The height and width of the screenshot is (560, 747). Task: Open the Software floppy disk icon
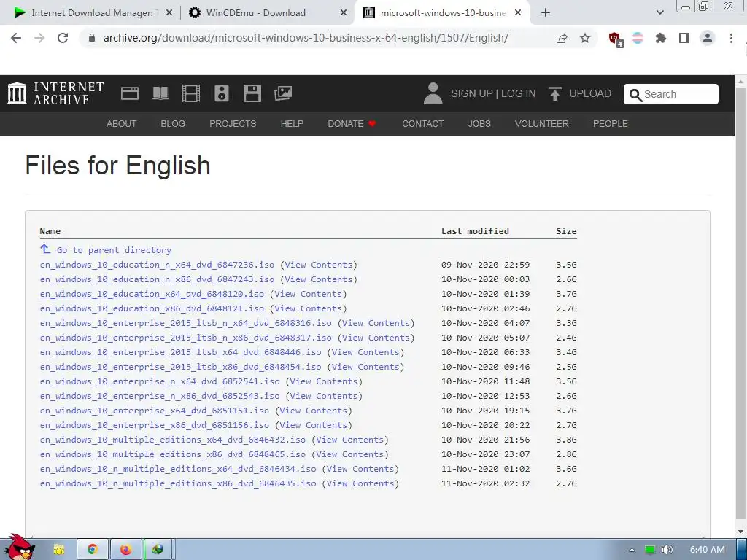click(252, 93)
